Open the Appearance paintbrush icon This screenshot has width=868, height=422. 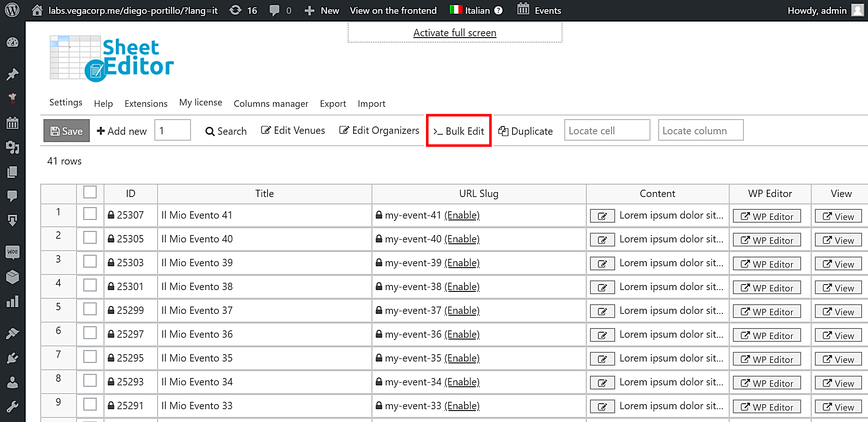click(x=12, y=333)
